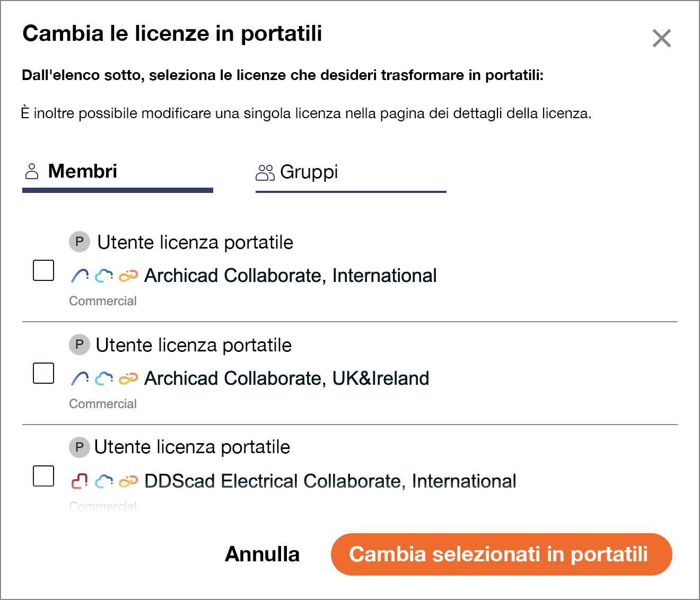Click orange link icon in DDScad row

pyautogui.click(x=128, y=481)
